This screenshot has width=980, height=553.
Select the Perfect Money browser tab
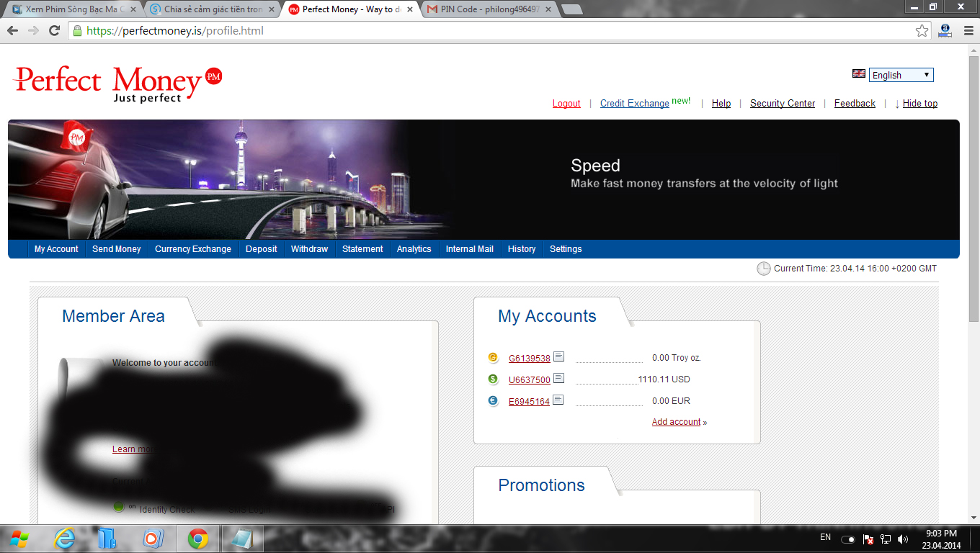(352, 9)
